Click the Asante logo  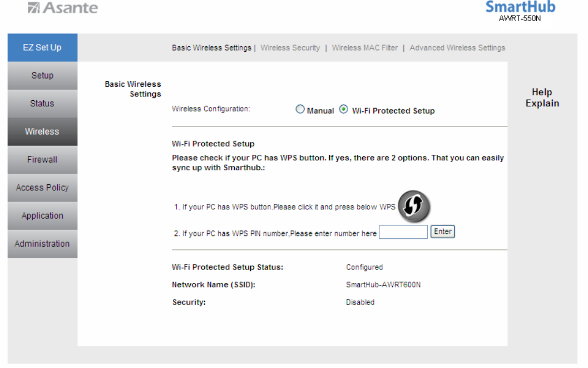point(63,7)
